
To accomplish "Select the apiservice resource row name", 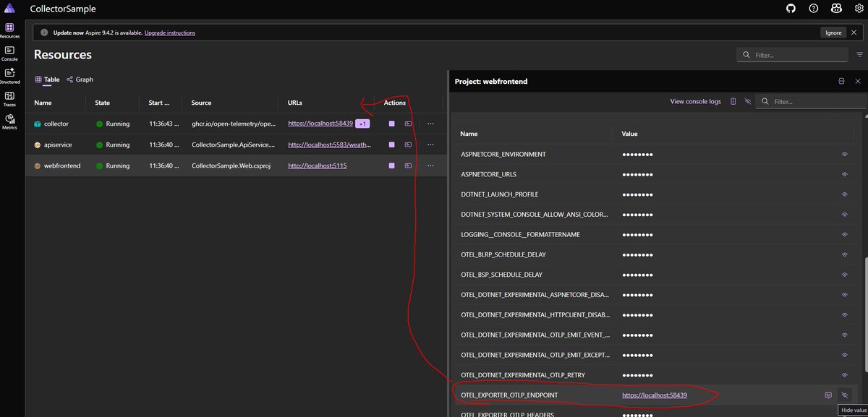I will [58, 145].
